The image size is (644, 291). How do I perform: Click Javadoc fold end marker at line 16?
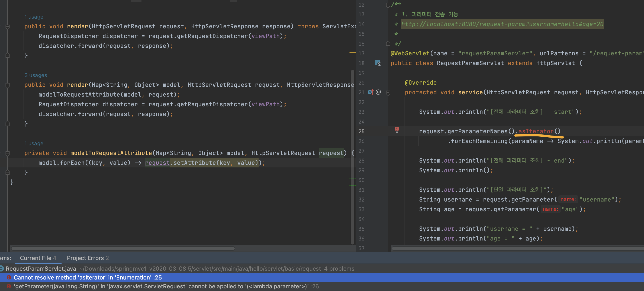pyautogui.click(x=388, y=44)
